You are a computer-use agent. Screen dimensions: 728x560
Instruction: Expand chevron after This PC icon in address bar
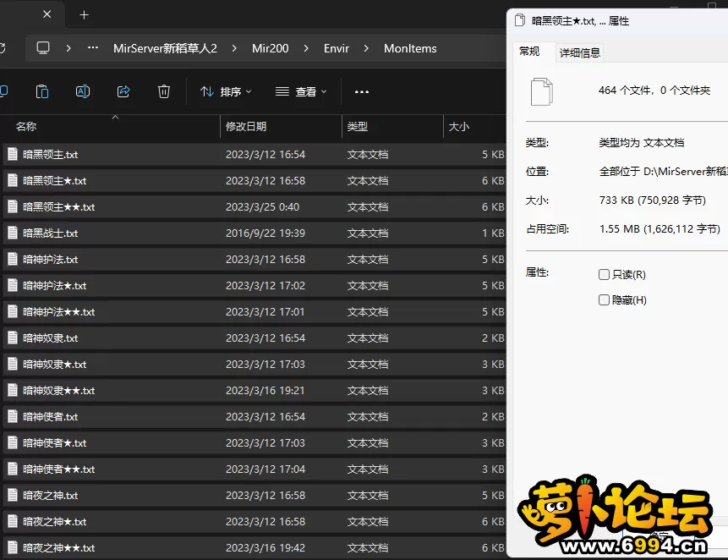click(68, 48)
